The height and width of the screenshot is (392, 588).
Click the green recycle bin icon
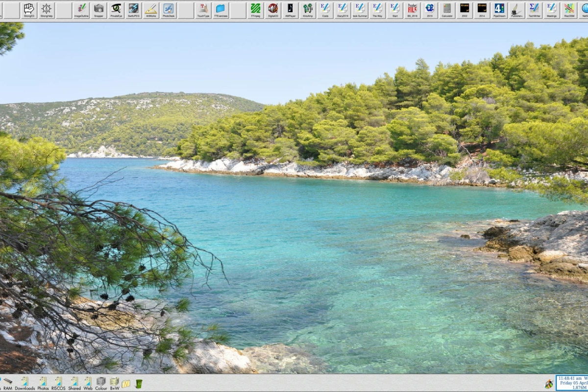point(139,384)
